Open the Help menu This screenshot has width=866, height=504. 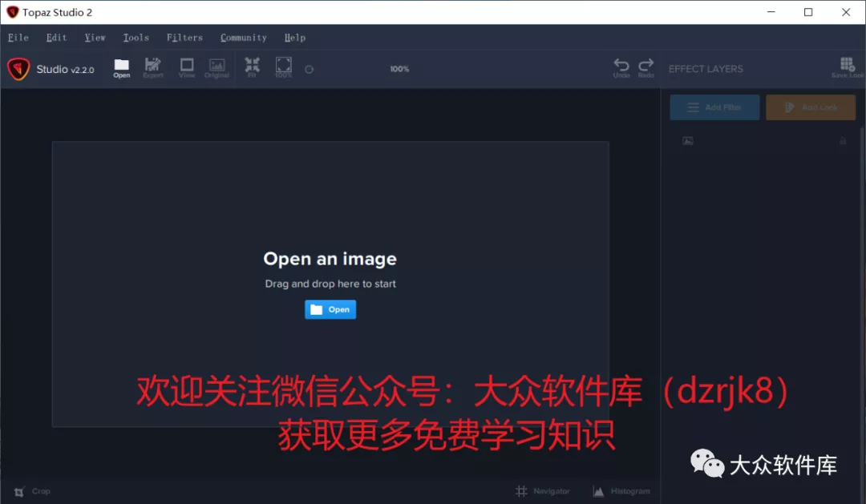point(294,37)
